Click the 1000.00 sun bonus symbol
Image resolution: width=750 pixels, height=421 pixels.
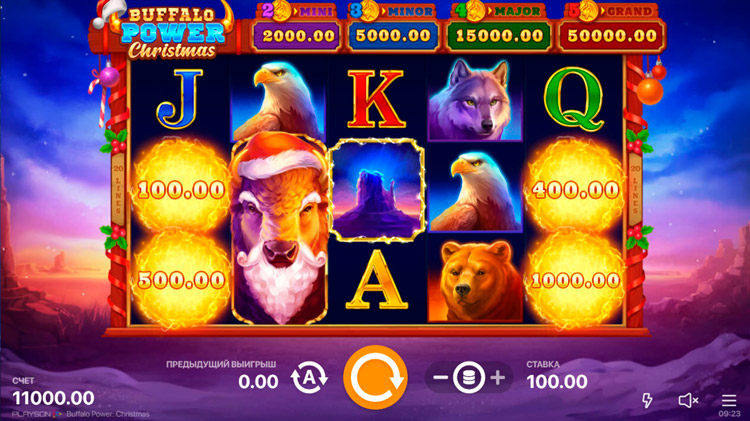click(574, 280)
